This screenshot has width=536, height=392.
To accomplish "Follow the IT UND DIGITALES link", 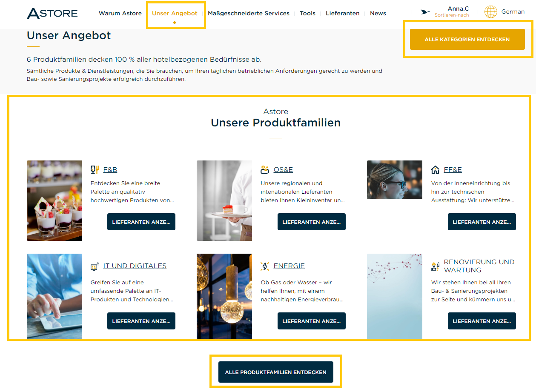I will (x=135, y=266).
